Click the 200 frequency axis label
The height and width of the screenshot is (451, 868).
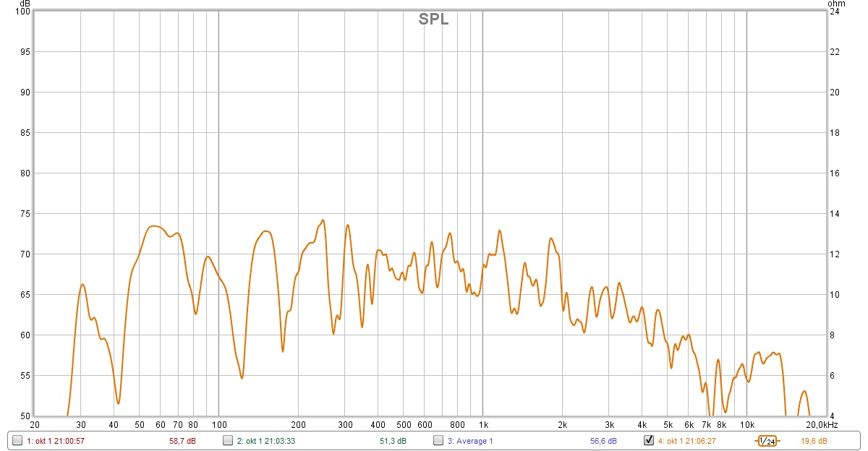pos(298,424)
